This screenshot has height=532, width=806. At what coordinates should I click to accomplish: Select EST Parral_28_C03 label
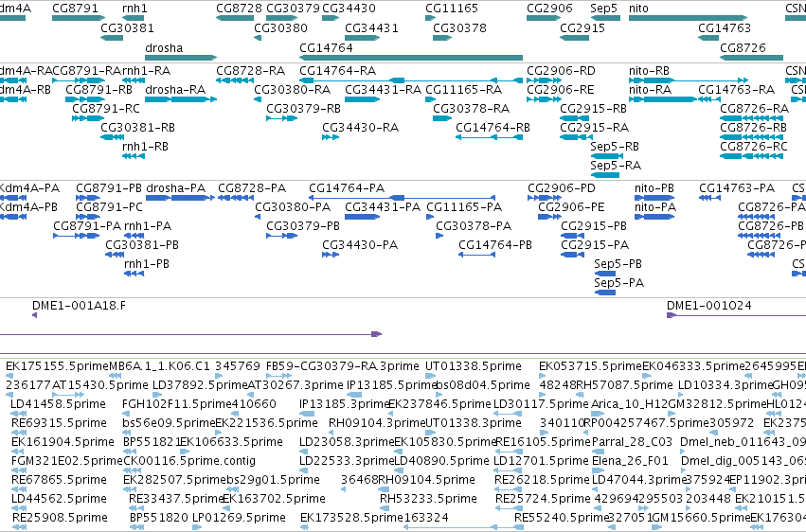click(632, 442)
